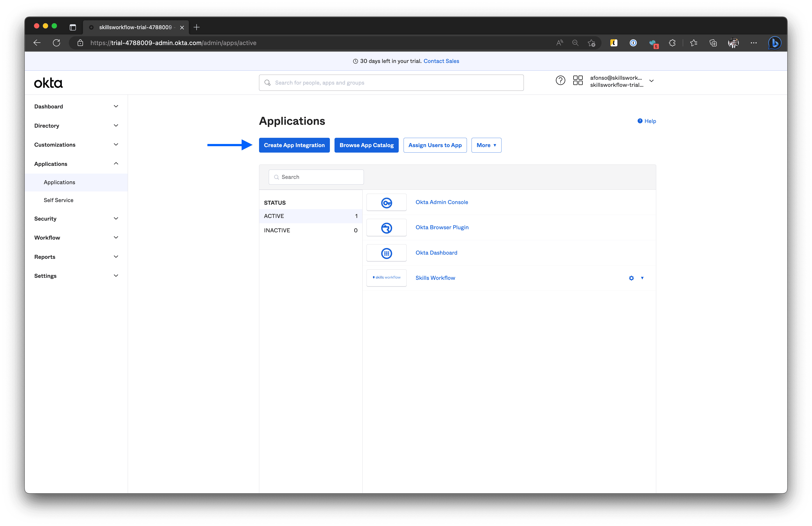Add page to favorites star icon
812x526 pixels.
coord(591,43)
